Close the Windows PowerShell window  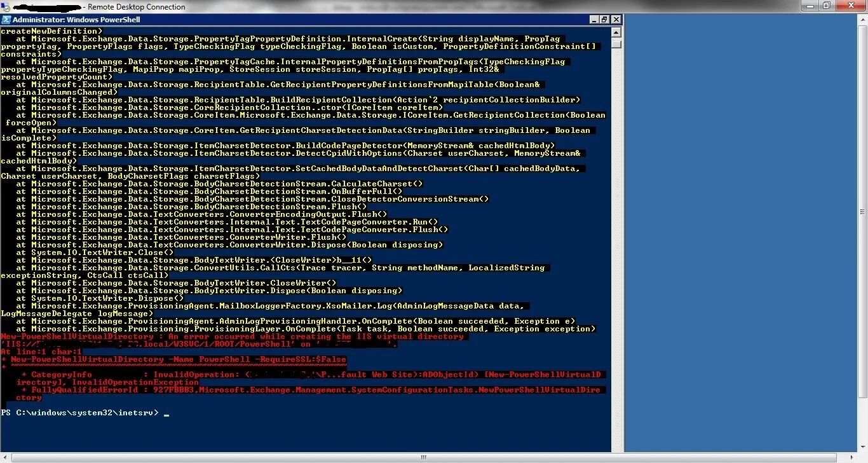tap(615, 20)
